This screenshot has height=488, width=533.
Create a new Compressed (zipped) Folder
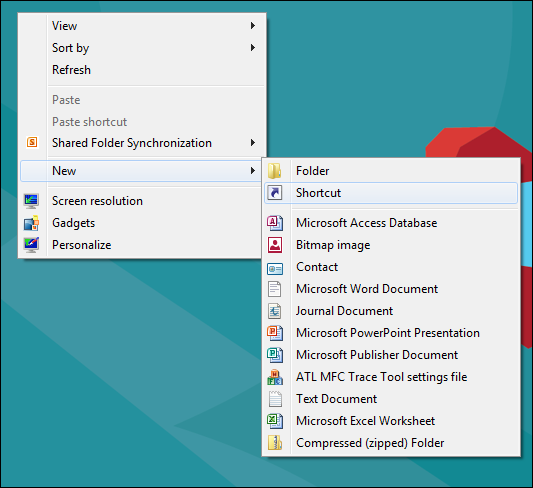coord(391,443)
